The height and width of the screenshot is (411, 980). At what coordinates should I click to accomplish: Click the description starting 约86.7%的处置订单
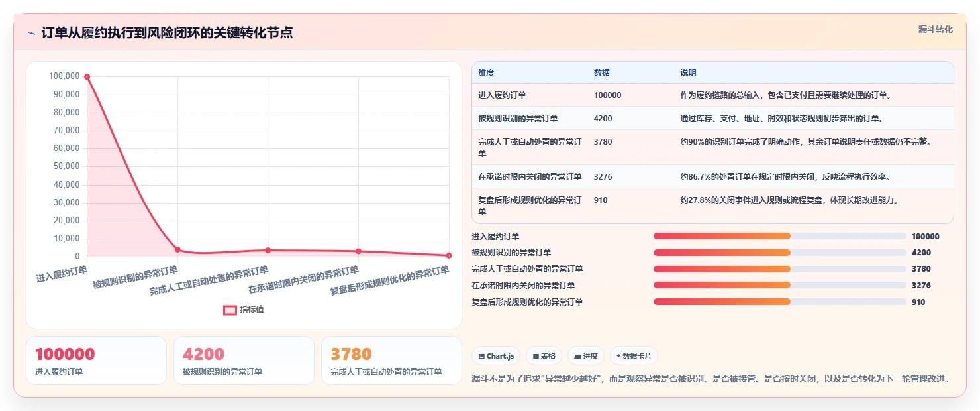click(785, 177)
